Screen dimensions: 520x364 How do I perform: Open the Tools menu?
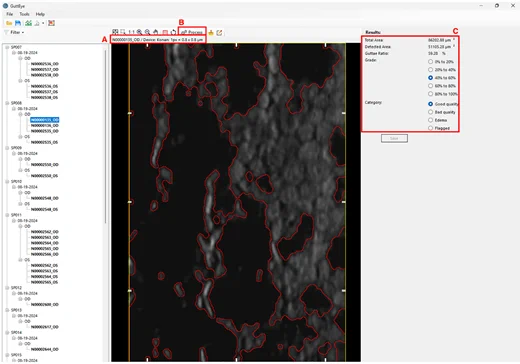[x=24, y=14]
